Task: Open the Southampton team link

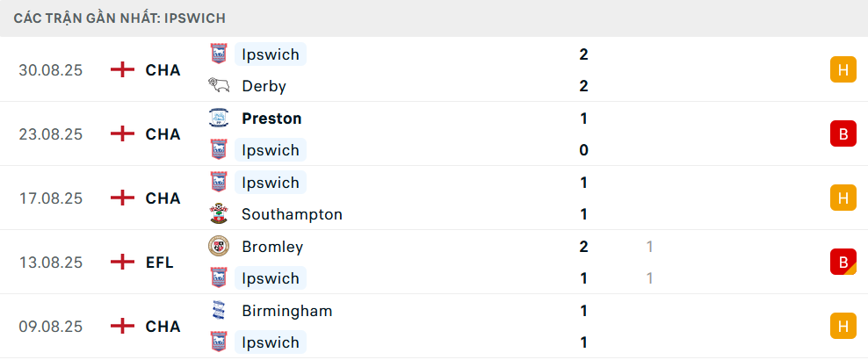Action: coord(292,214)
